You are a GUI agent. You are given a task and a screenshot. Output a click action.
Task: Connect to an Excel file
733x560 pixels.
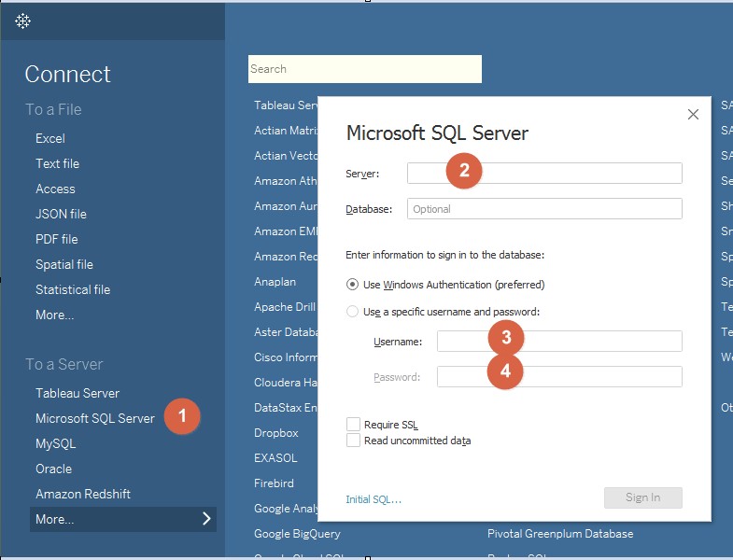[50, 138]
